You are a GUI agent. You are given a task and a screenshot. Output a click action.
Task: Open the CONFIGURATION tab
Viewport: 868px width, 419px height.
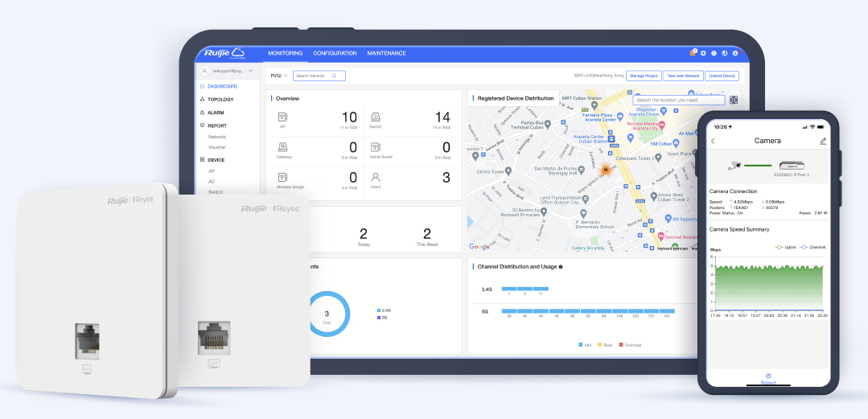click(335, 54)
